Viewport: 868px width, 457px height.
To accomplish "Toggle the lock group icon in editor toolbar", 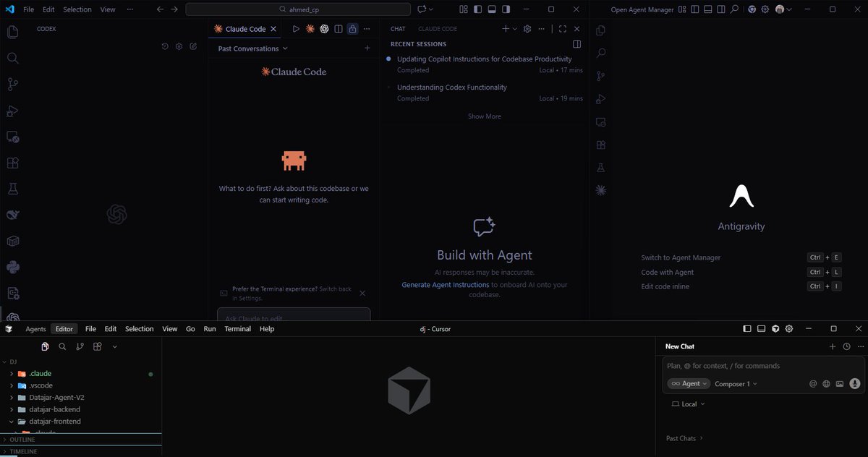I will pyautogui.click(x=352, y=29).
